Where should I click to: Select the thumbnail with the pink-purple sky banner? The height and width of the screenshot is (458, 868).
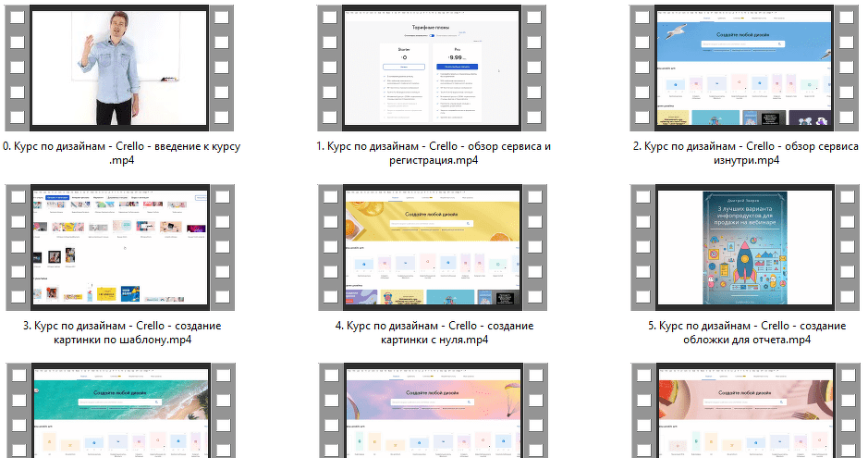pyautogui.click(x=434, y=414)
